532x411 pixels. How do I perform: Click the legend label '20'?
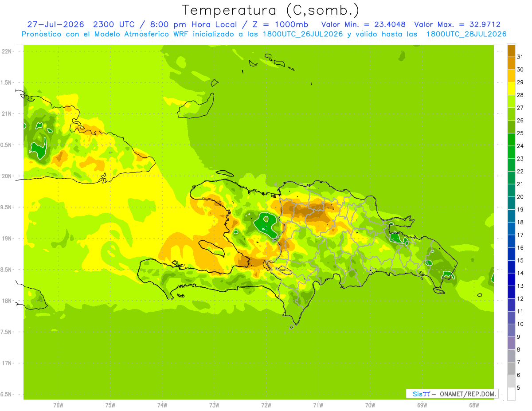tap(520, 197)
